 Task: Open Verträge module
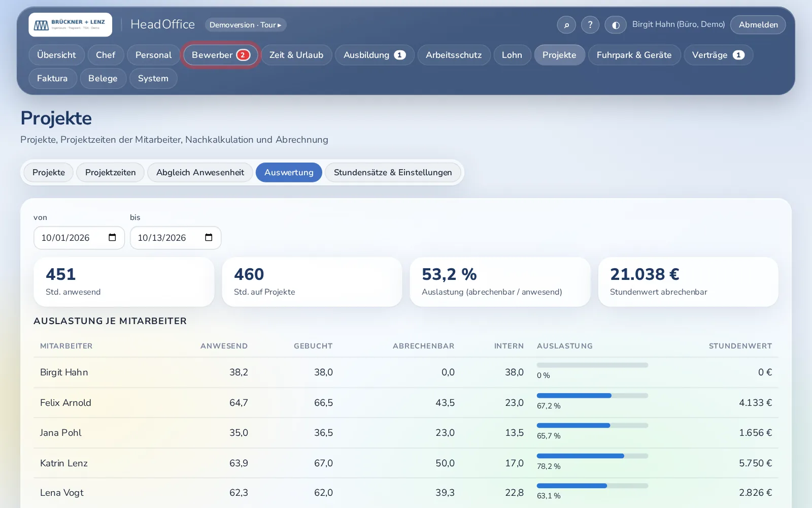coord(718,55)
